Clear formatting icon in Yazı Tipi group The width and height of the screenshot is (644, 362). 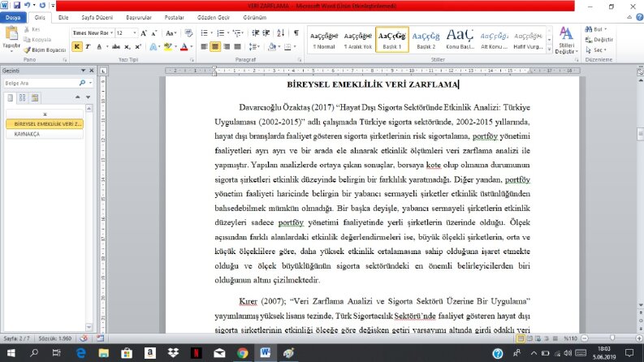(x=188, y=32)
